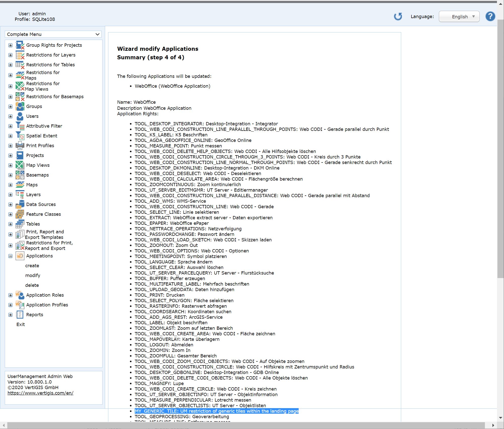Viewport: 504px width, 429px height.
Task: Click the refresh arrow icon at top
Action: [x=398, y=16]
